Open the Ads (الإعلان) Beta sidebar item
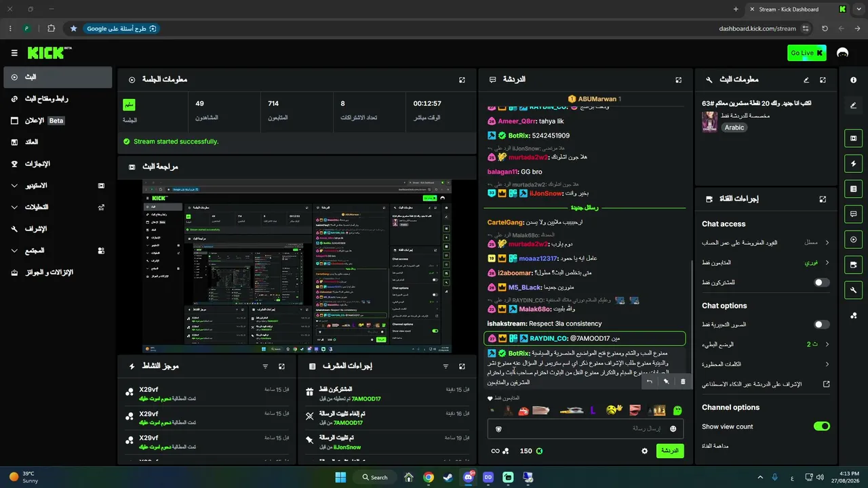The width and height of the screenshot is (868, 488). pyautogui.click(x=58, y=121)
